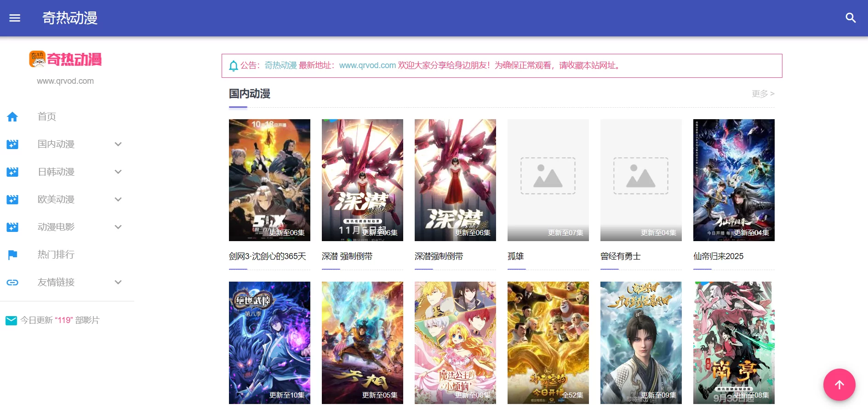Click the 仙帝归来2025 poster thumbnail
Screen dimensions: 868x410
coord(734,180)
